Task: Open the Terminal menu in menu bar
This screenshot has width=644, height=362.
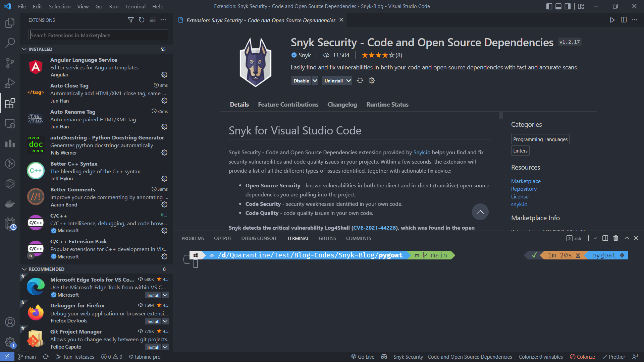Action: click(135, 6)
